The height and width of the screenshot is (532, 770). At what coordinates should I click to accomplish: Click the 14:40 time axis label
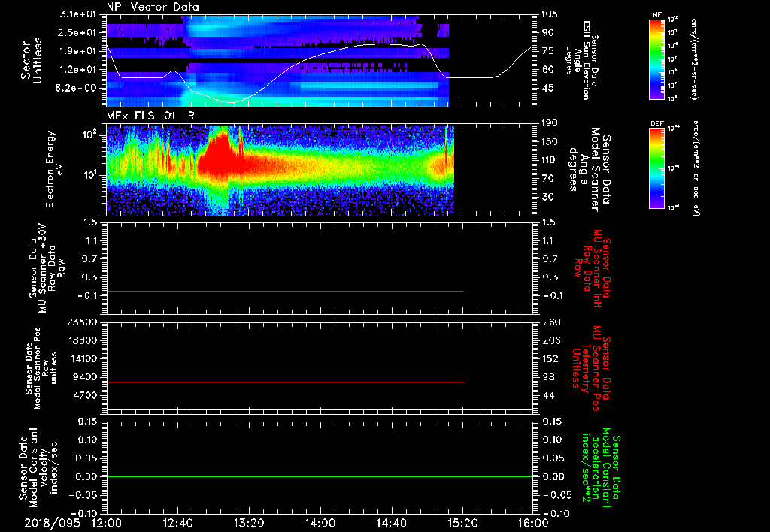click(x=391, y=523)
